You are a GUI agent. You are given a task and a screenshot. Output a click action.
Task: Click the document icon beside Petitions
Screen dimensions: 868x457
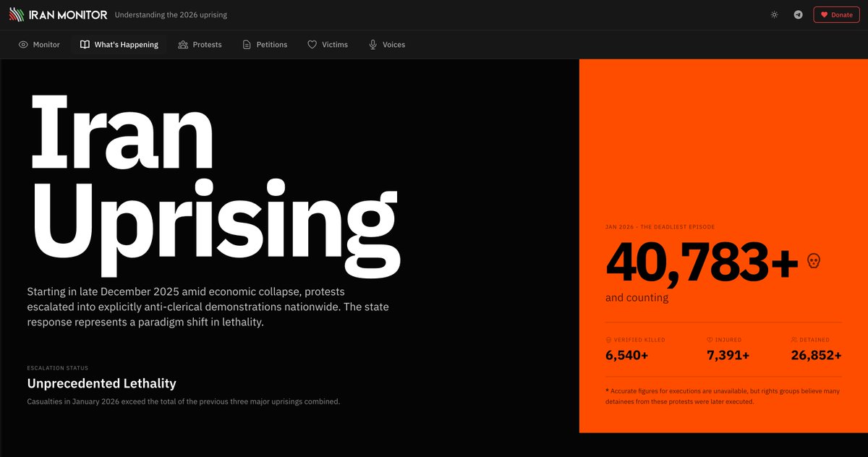[x=247, y=45]
